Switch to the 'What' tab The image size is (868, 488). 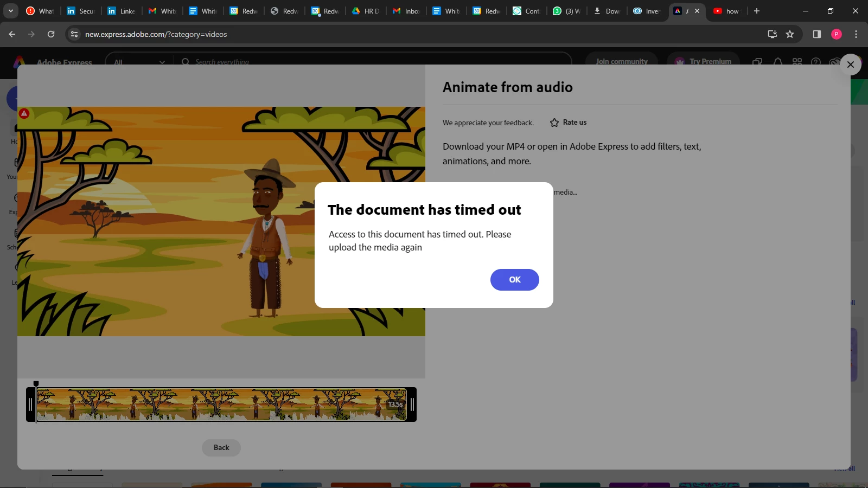click(x=40, y=11)
